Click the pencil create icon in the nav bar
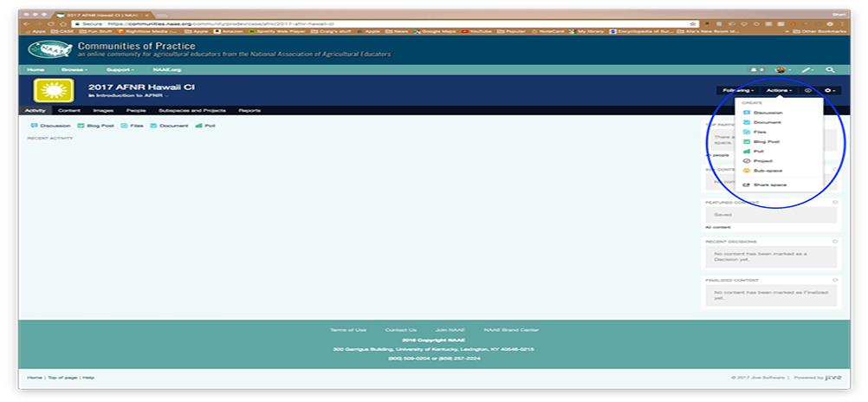This screenshot has height=402, width=868. point(806,69)
